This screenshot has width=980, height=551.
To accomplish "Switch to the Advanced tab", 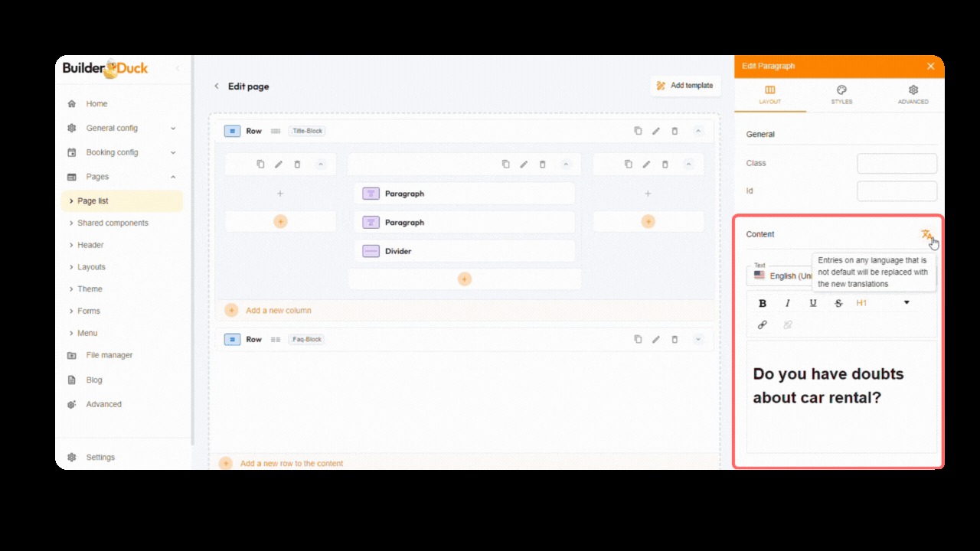I will [913, 95].
